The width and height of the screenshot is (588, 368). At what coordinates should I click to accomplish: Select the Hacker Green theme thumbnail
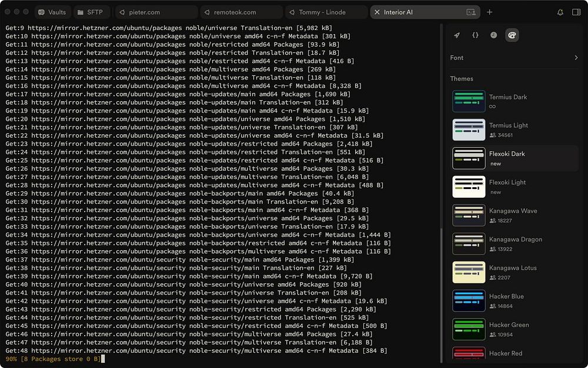[469, 329]
